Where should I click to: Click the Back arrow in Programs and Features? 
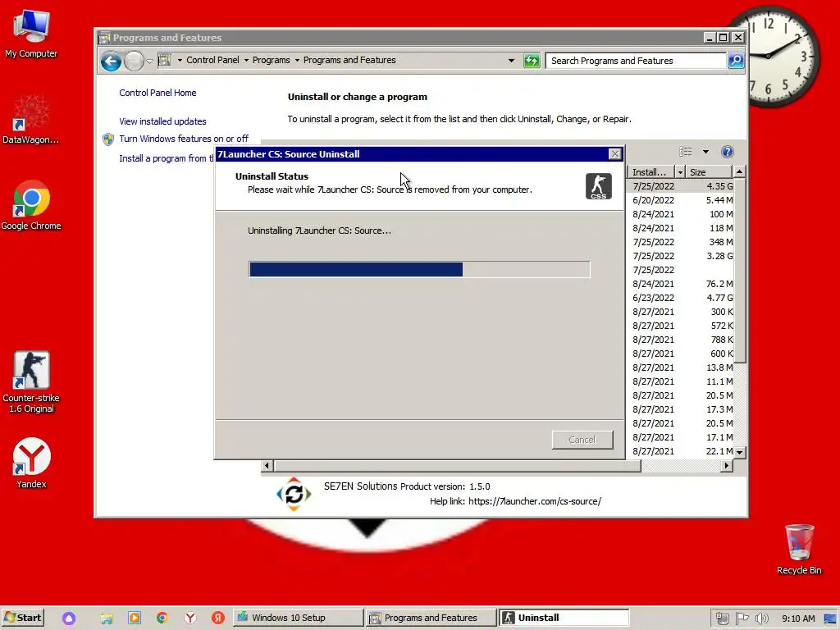(x=111, y=61)
